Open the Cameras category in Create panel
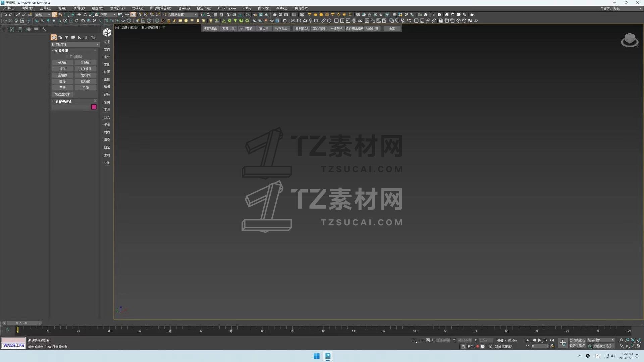The image size is (644, 362). (x=73, y=38)
